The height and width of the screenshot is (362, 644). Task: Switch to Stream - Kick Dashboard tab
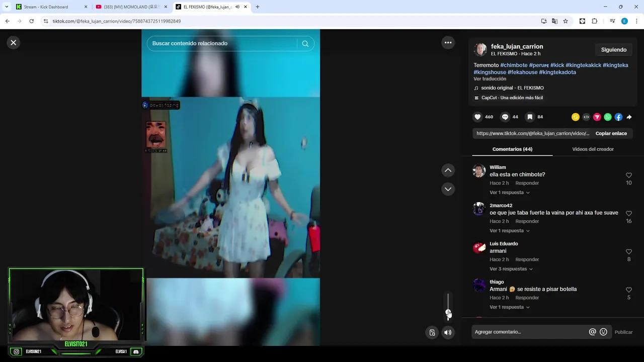(51, 7)
